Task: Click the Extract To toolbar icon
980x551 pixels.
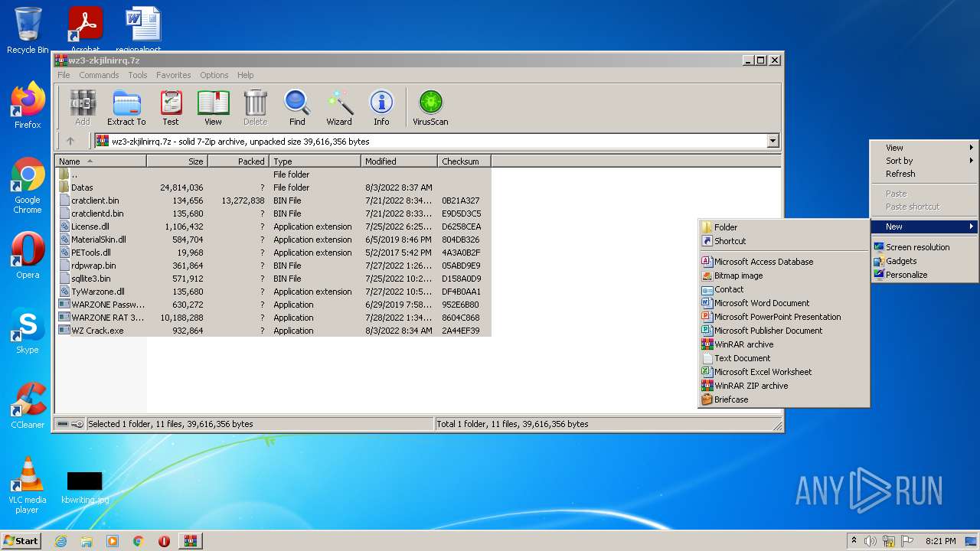Action: [x=126, y=107]
